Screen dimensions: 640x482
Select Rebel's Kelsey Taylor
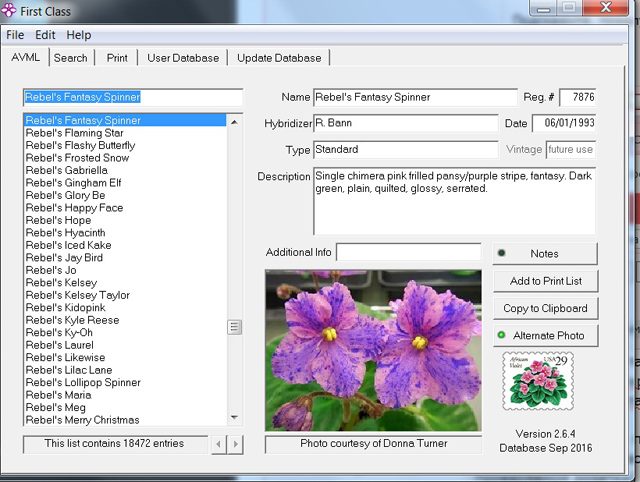pyautogui.click(x=125, y=295)
